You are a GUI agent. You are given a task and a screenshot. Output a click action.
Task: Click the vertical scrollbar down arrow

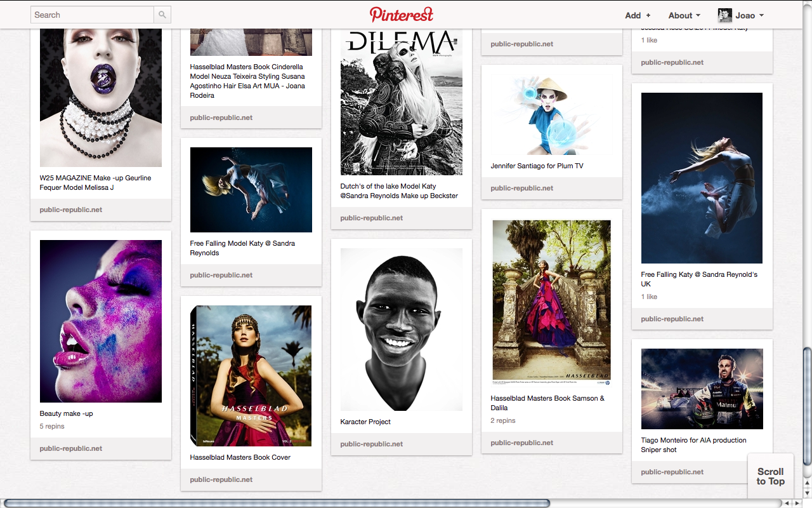806,492
